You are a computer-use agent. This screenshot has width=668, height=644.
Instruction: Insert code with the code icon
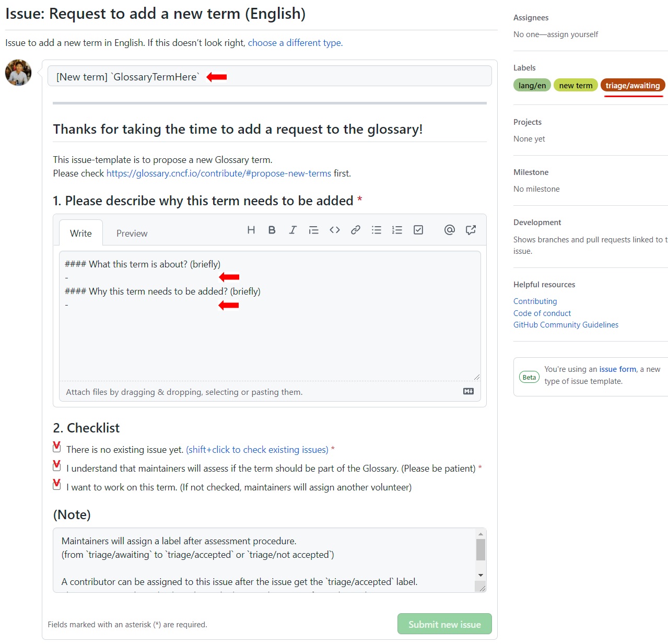[x=335, y=230]
